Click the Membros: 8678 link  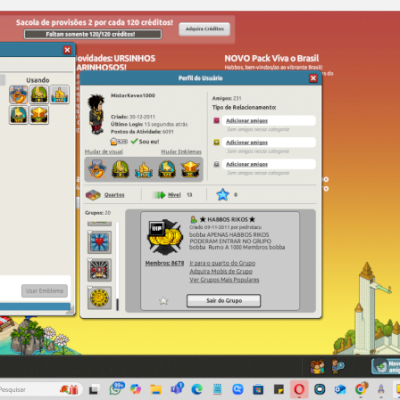pos(165,263)
